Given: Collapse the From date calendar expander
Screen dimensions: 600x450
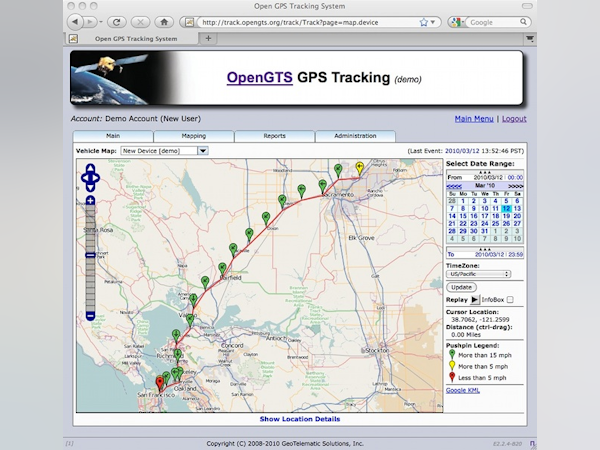Looking at the screenshot, I should [x=485, y=172].
